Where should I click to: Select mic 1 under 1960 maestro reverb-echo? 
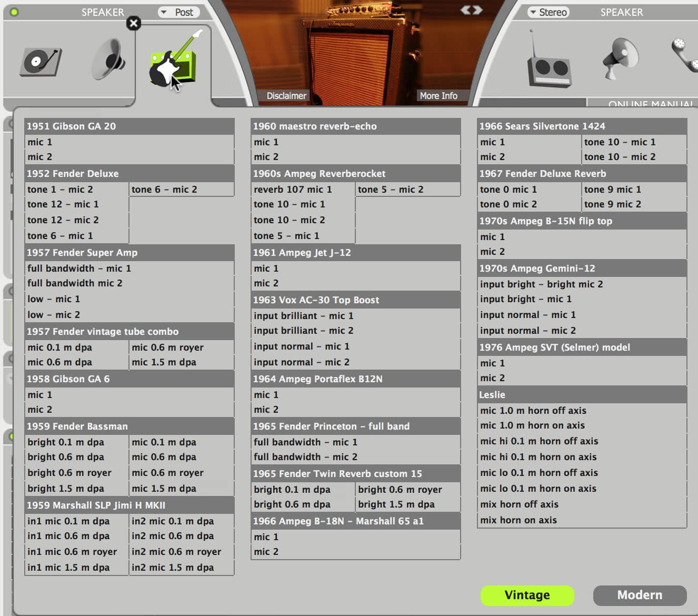coord(355,142)
